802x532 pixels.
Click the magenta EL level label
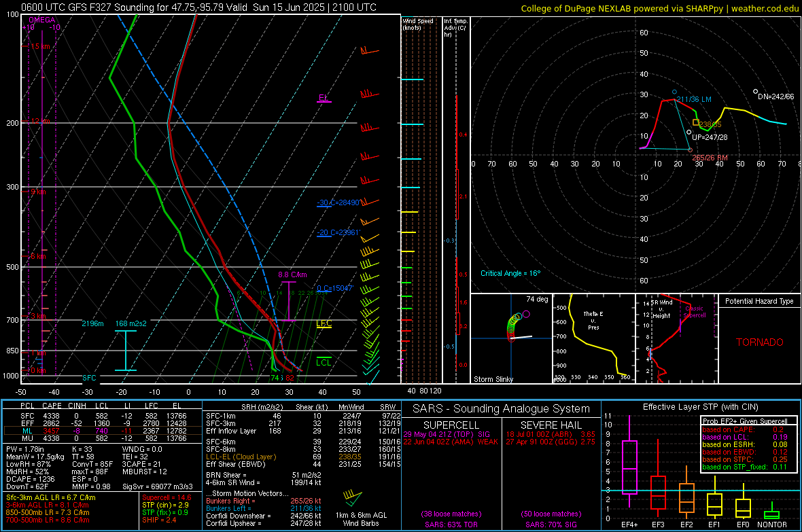click(x=324, y=97)
